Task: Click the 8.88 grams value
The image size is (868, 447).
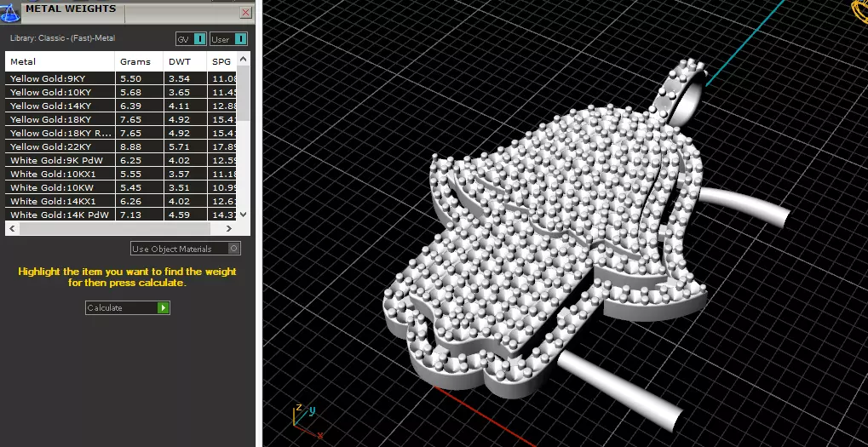Action: tap(130, 146)
